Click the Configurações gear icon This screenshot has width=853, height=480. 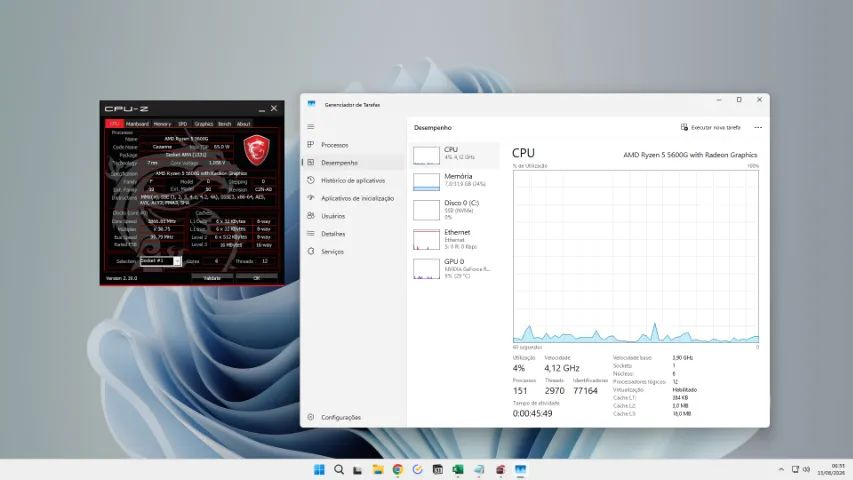[x=311, y=417]
